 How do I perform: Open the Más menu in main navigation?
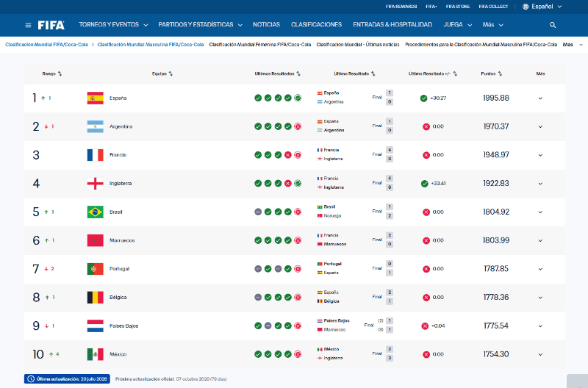(492, 25)
